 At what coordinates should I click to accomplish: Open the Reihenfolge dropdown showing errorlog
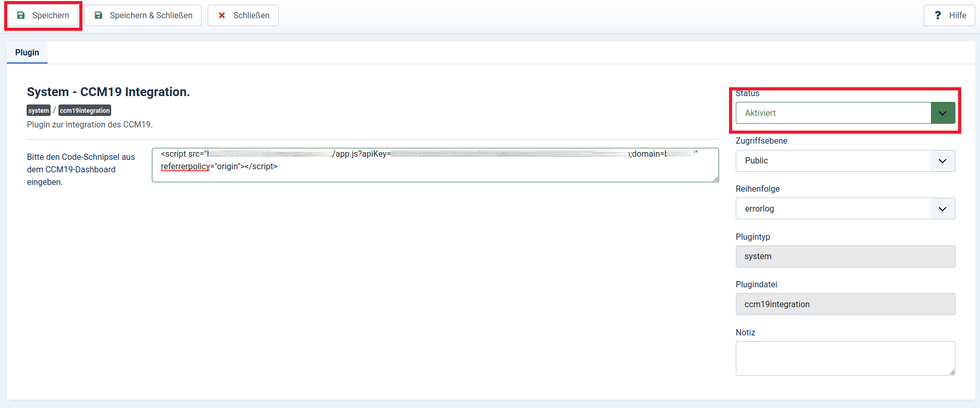(x=845, y=208)
